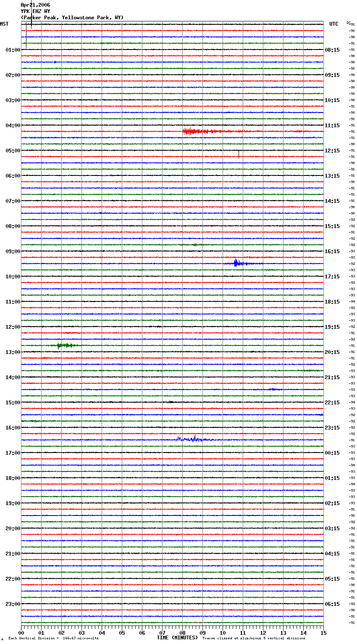This screenshot has height=644, width=357.
Task: Click the vertical division microvolts footnote
Action: click(53, 638)
